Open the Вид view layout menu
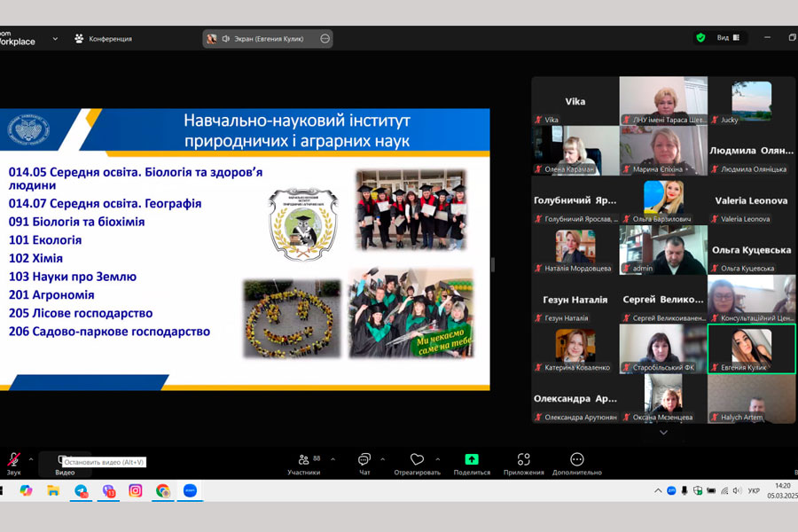Image resolution: width=798 pixels, height=532 pixels. (x=727, y=38)
